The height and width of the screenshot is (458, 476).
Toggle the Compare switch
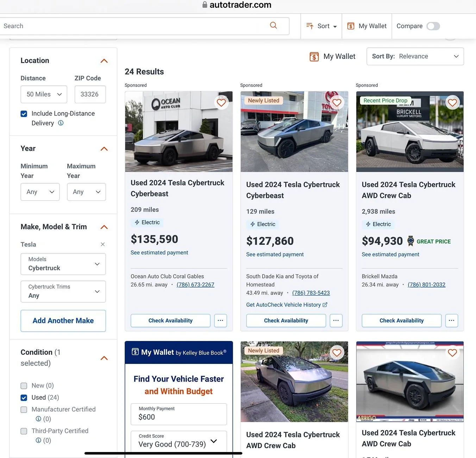(x=433, y=26)
